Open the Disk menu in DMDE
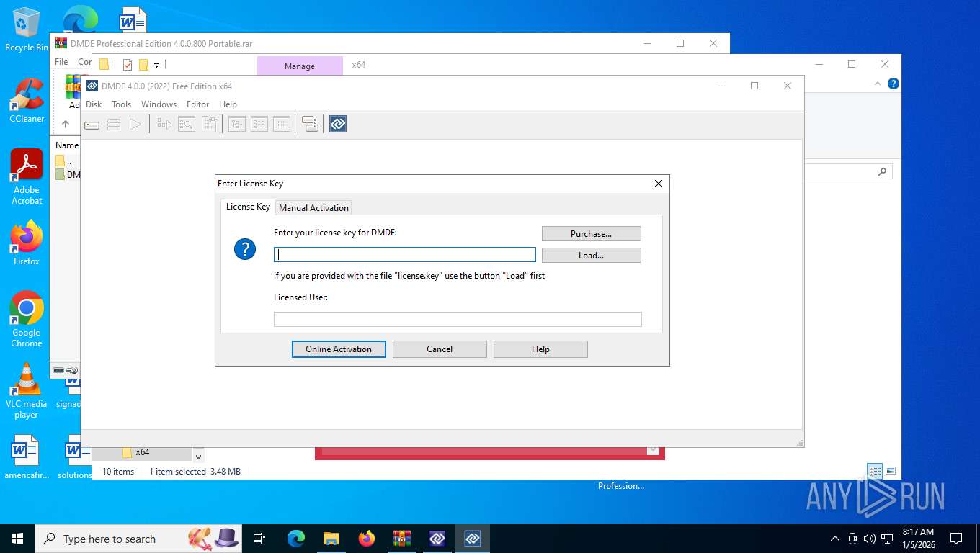Screen dimensions: 980x553 click(94, 104)
